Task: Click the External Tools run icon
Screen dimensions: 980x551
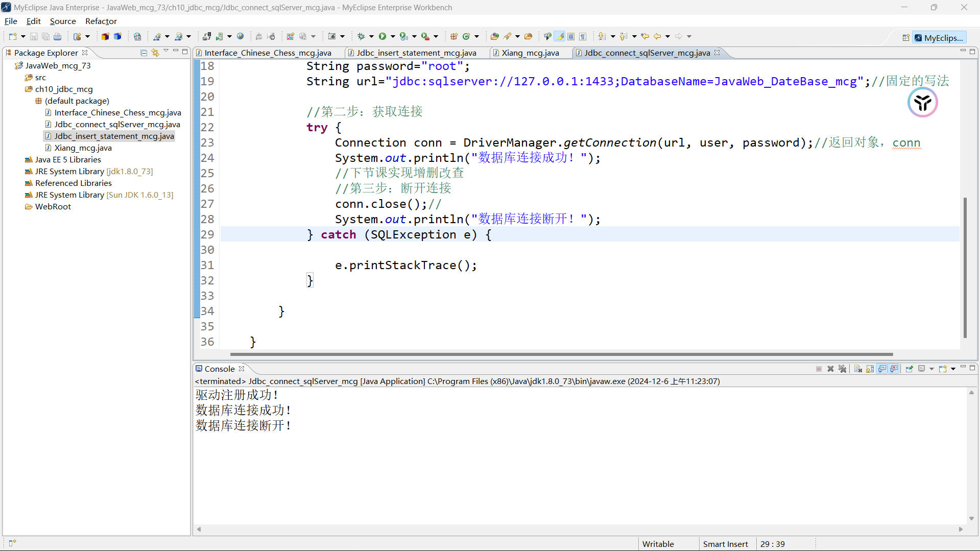Action: pyautogui.click(x=425, y=36)
